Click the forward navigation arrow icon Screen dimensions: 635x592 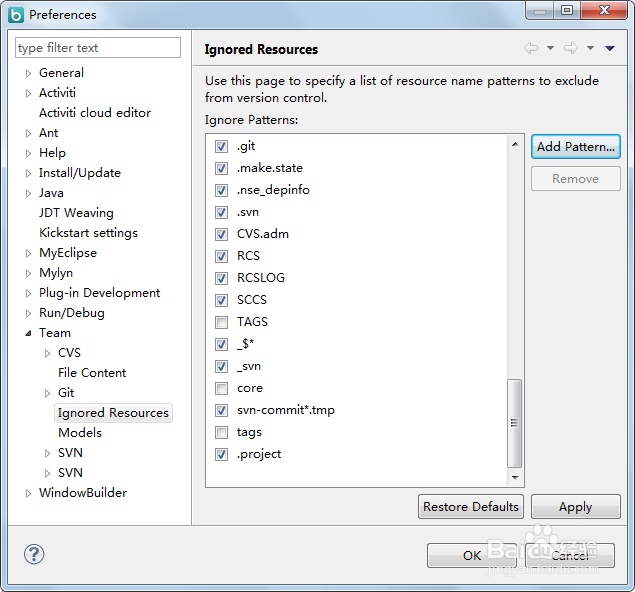[x=570, y=48]
